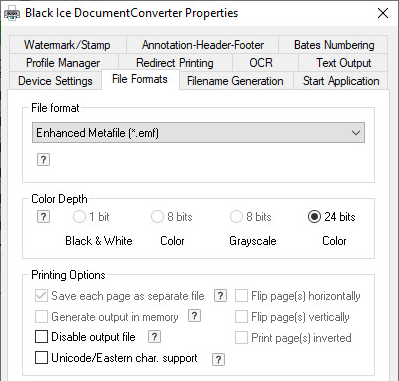Screen dimensions: 399x381
Task: Expand the File format dropdown arrow
Action: pos(356,133)
